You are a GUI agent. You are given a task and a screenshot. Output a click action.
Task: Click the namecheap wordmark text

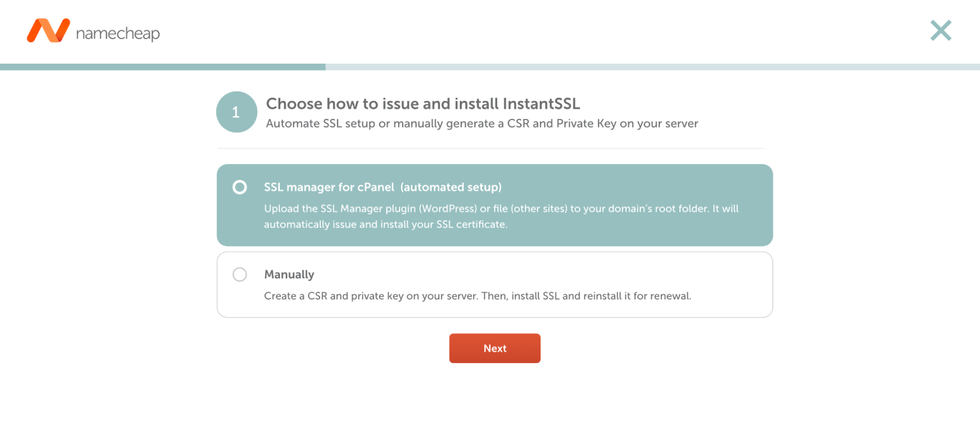118,33
